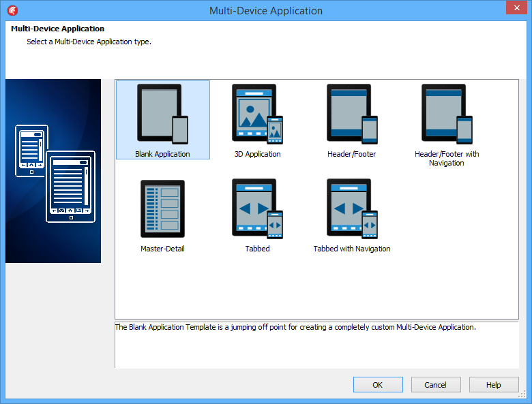Click the 'Tabbed with Navigation' label text
This screenshot has width=532, height=404.
point(352,249)
